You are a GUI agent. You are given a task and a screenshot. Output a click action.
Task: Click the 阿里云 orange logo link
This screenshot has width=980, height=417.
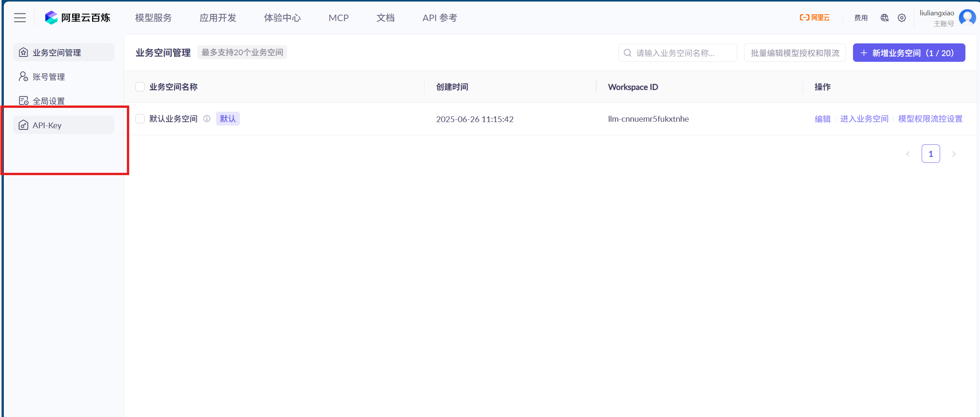point(815,18)
